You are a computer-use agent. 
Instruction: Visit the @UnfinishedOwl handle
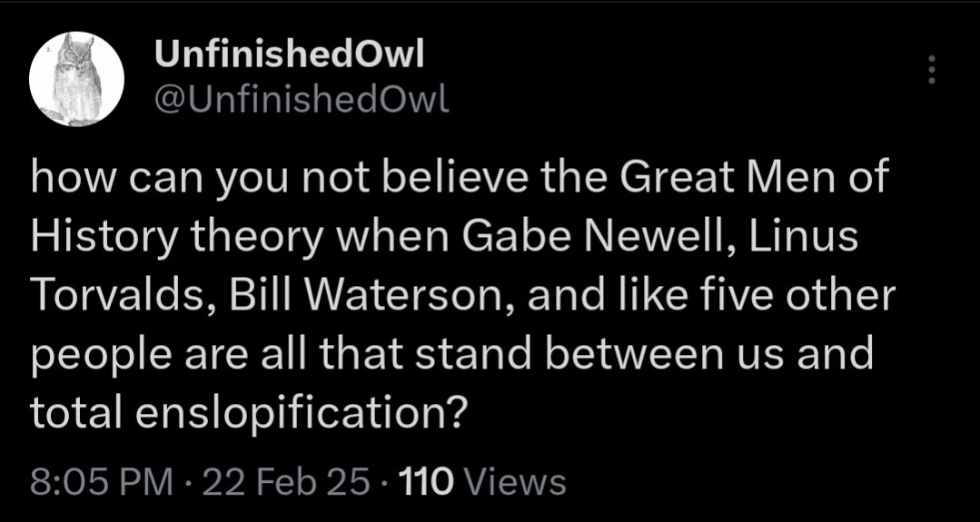pyautogui.click(x=302, y=98)
